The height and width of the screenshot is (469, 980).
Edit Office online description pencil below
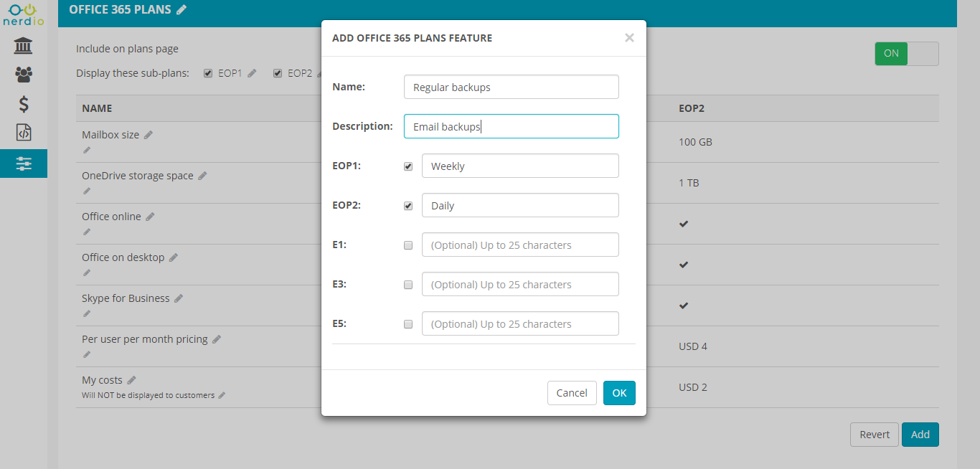pos(87,232)
